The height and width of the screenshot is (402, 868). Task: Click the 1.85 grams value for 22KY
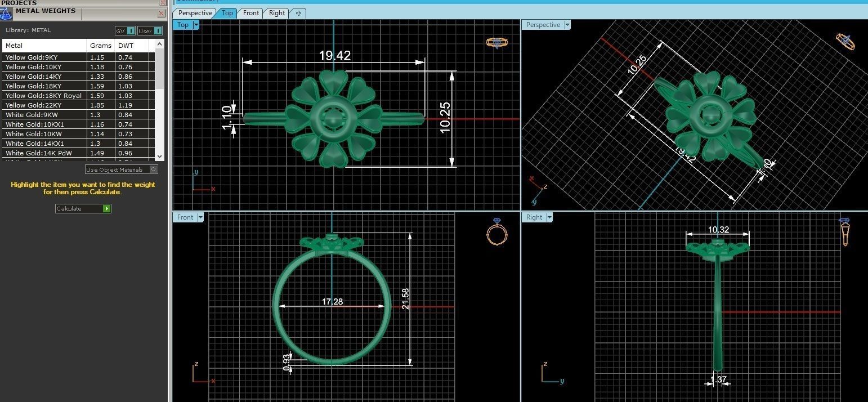(97, 105)
